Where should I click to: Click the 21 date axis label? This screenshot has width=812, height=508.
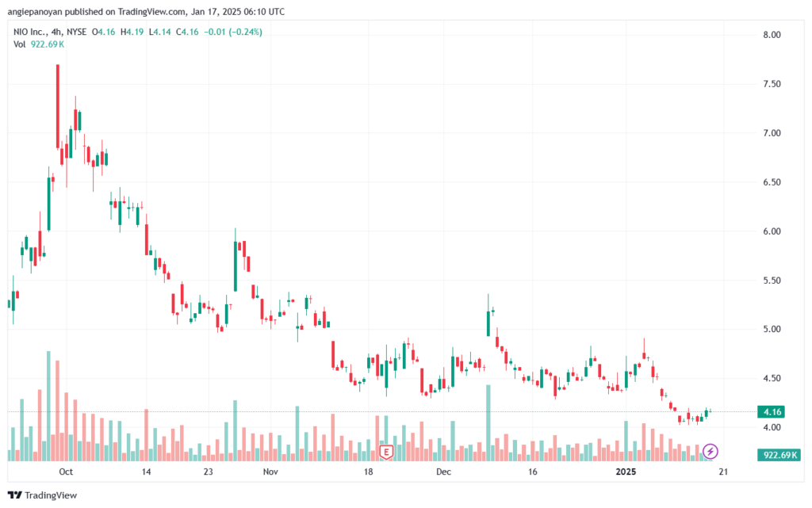[x=723, y=472]
